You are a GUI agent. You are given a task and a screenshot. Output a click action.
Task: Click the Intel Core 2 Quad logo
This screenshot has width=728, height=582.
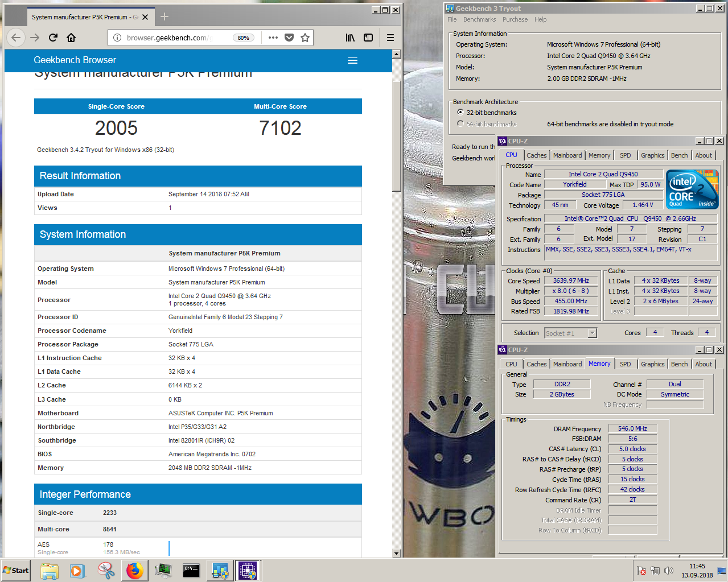tap(692, 189)
